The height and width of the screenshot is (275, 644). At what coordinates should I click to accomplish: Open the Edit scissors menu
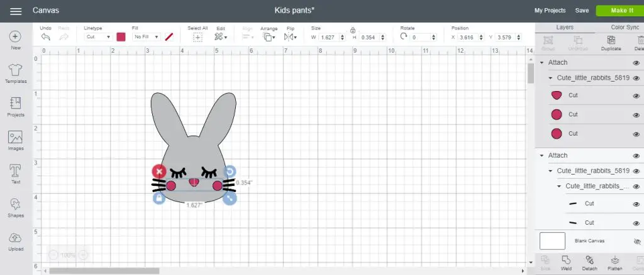(x=221, y=37)
